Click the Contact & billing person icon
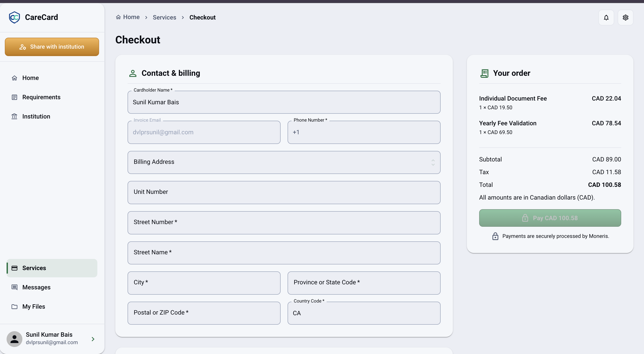The image size is (644, 354). [x=133, y=73]
